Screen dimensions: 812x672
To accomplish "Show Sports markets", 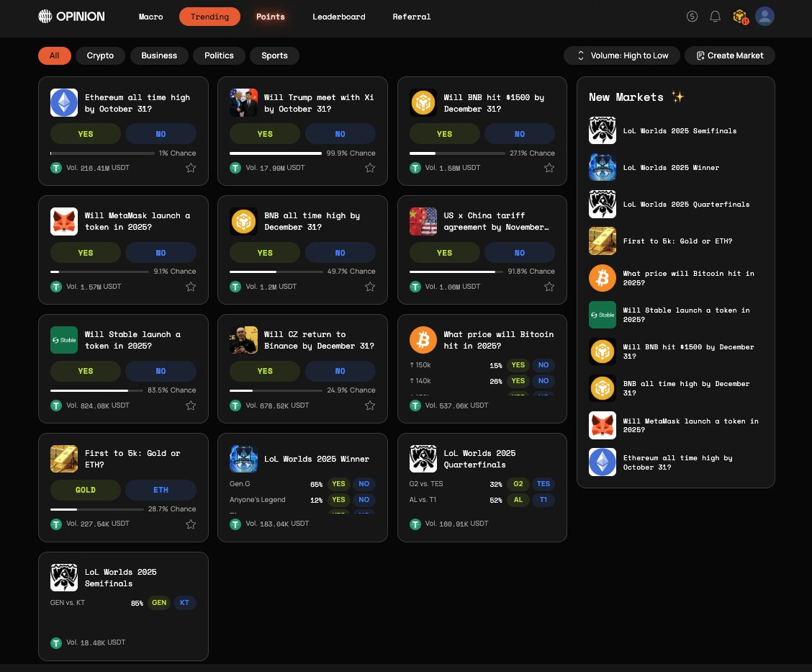I will point(274,55).
